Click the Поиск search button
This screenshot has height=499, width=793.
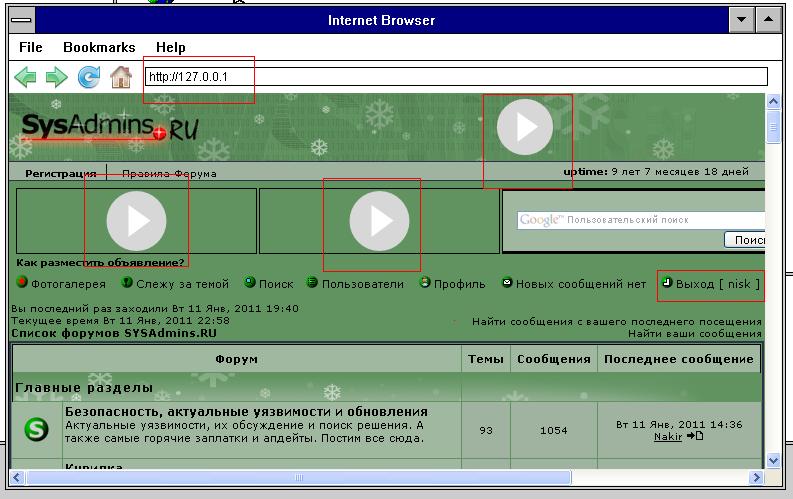coord(744,240)
